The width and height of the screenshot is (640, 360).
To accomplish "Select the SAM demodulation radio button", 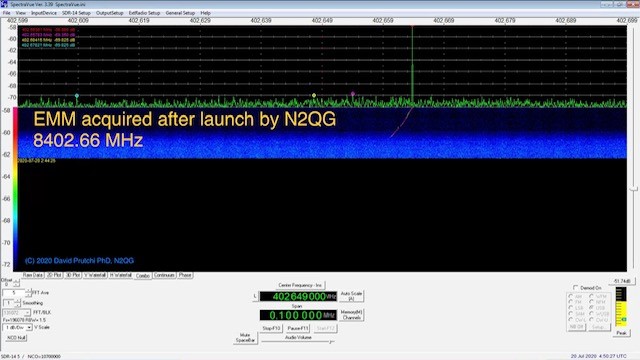I will tap(571, 314).
